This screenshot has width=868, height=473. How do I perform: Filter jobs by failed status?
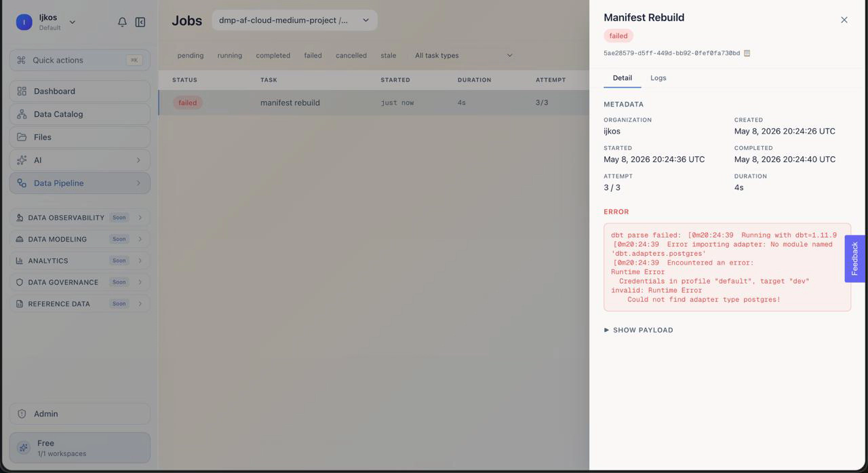coord(313,56)
